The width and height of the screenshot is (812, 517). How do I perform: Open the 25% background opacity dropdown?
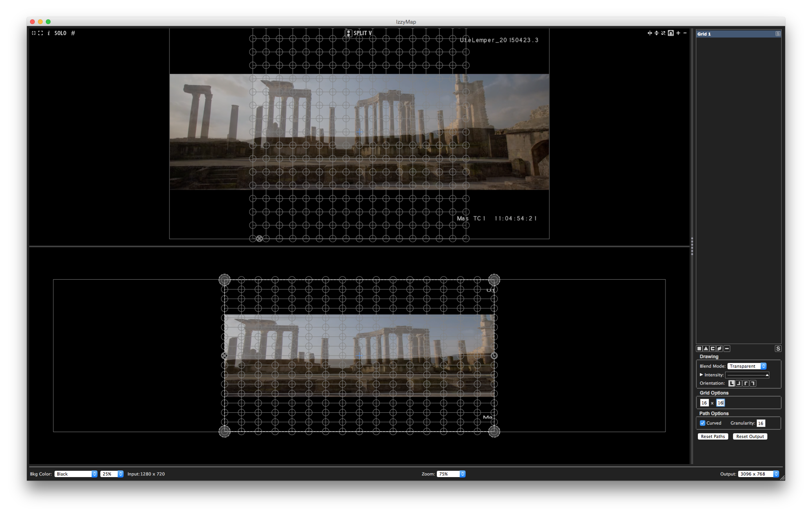pos(112,474)
